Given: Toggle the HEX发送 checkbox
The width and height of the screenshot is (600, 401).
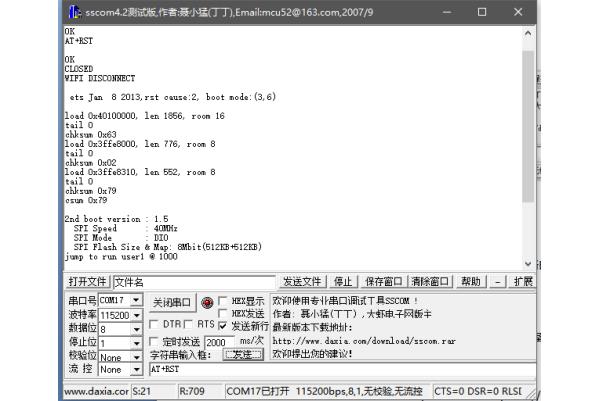Looking at the screenshot, I should pos(223,313).
